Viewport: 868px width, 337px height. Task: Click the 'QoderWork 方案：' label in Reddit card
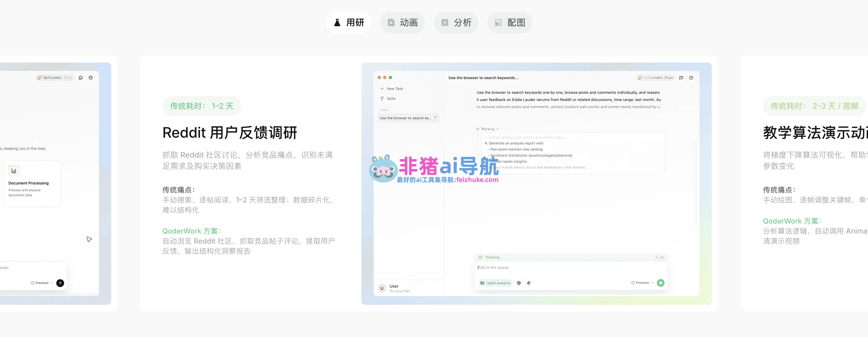[x=192, y=231]
